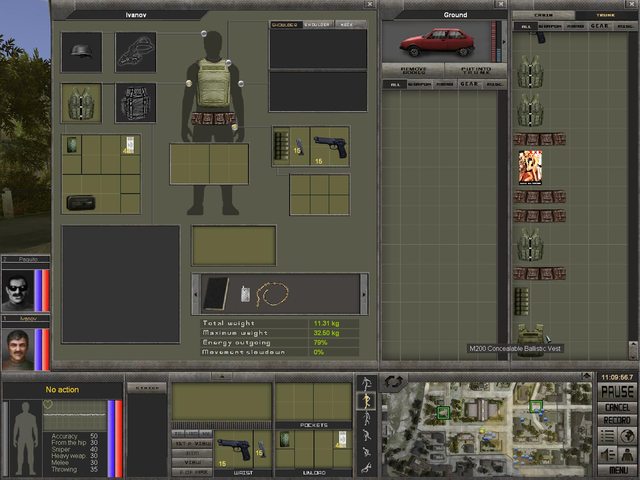
Task: Select the helmet equipment slot
Action: (x=82, y=52)
